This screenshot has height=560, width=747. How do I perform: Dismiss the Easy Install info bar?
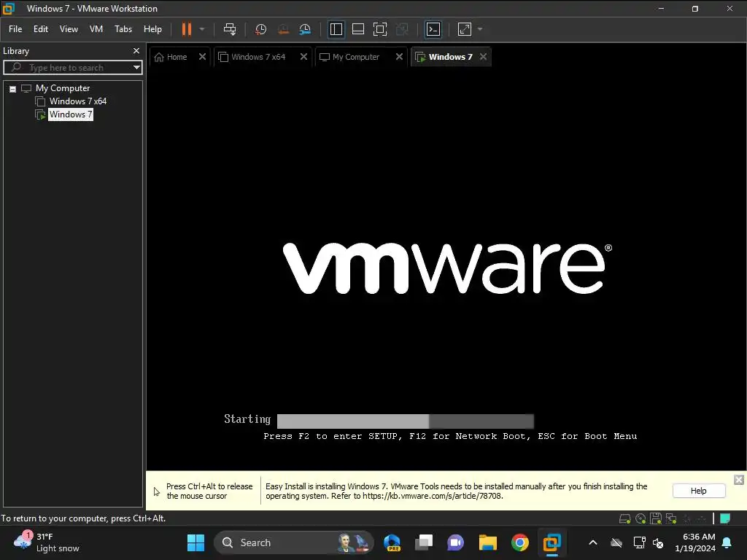(x=738, y=480)
